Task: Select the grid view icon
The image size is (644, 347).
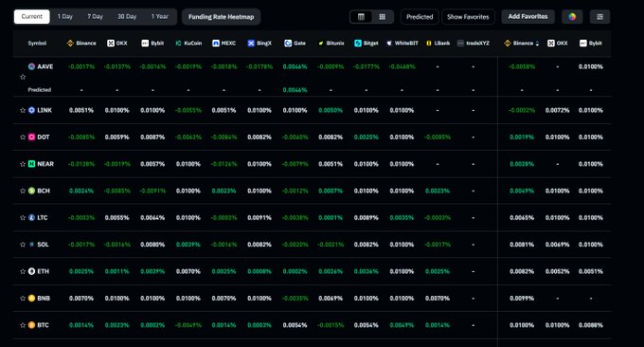Action: tap(382, 17)
